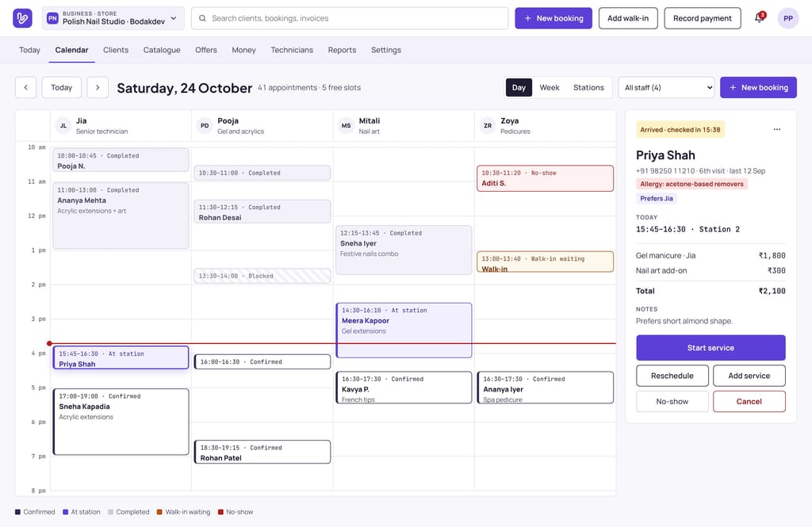Mark Priya Shah as No-show
Viewport: 812px width, 527px height.
pos(672,401)
